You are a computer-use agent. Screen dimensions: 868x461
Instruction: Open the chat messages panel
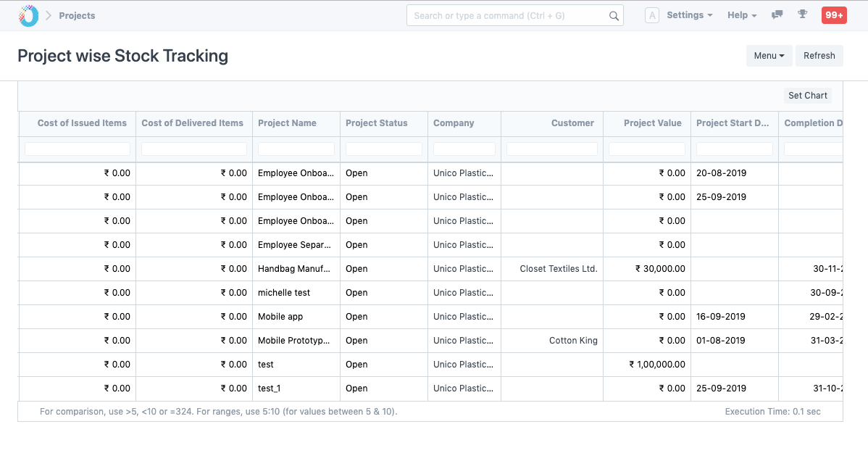777,15
